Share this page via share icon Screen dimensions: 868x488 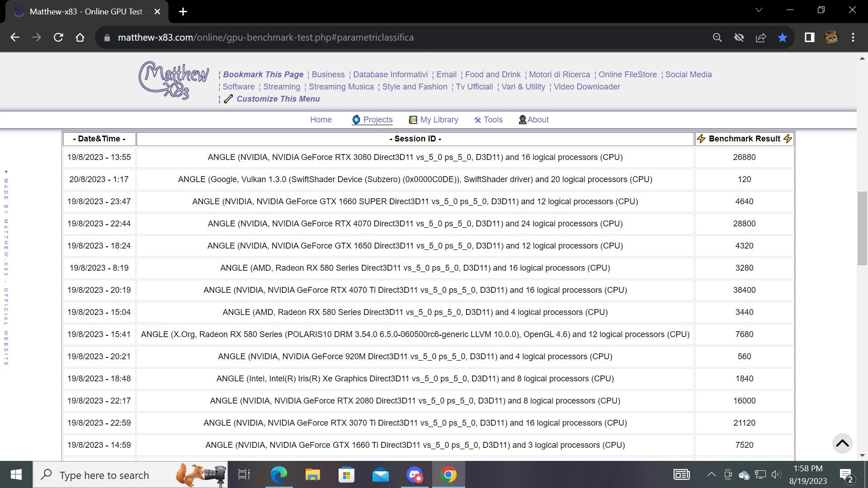pos(761,38)
